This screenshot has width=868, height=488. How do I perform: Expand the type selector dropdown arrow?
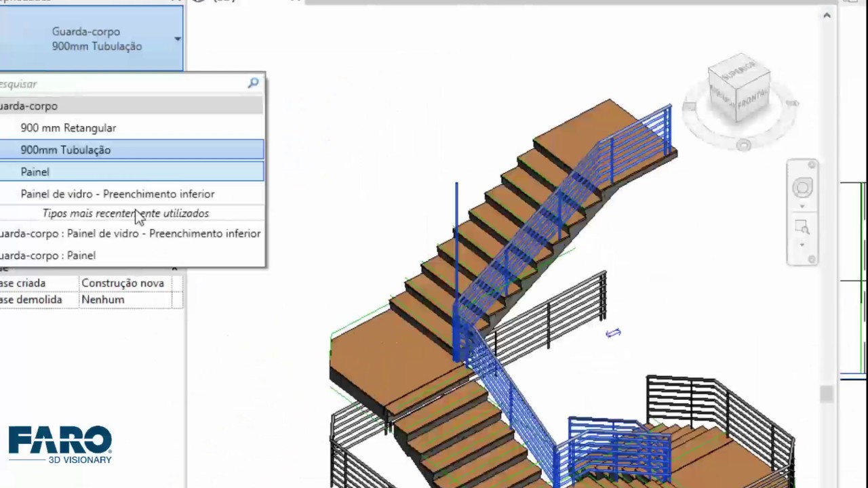(x=177, y=39)
